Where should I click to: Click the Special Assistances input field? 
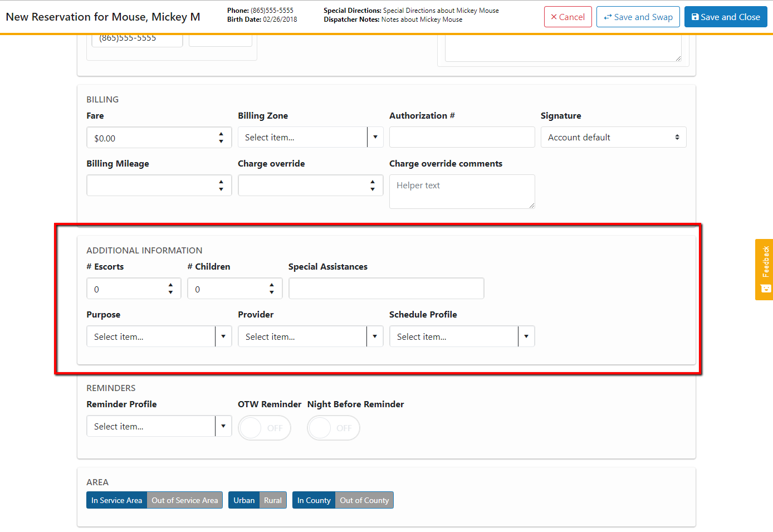386,289
